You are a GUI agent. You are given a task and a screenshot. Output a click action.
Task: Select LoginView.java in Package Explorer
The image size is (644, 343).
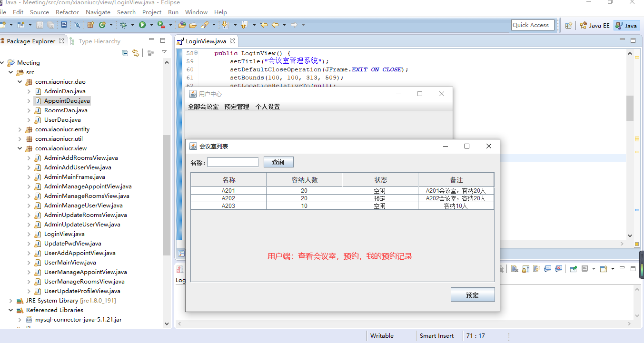(64, 234)
